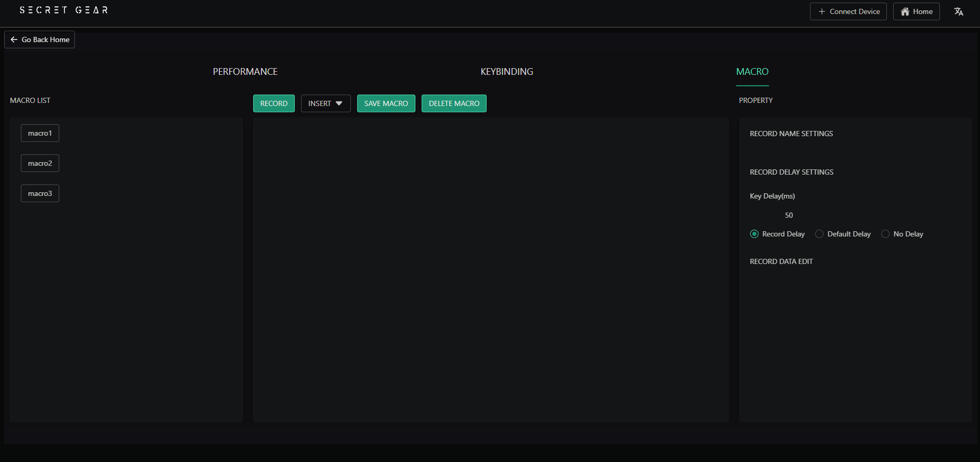
Task: Expand the INSERT dropdown
Action: click(325, 103)
